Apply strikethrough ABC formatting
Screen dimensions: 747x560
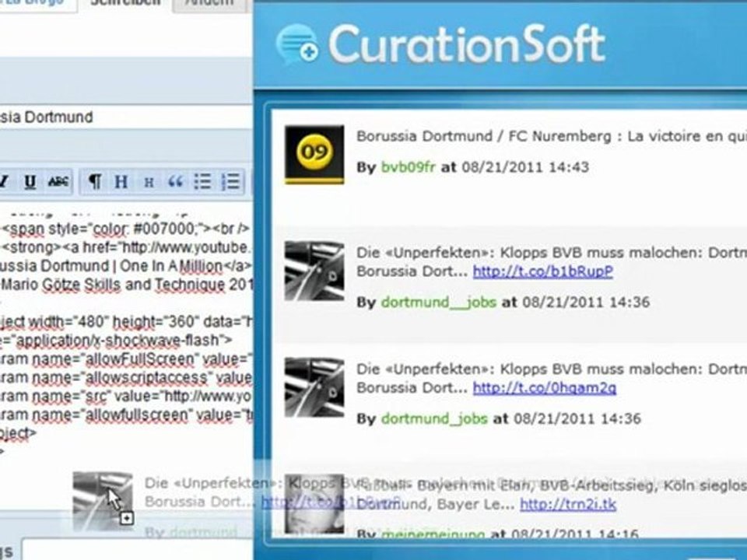(58, 181)
